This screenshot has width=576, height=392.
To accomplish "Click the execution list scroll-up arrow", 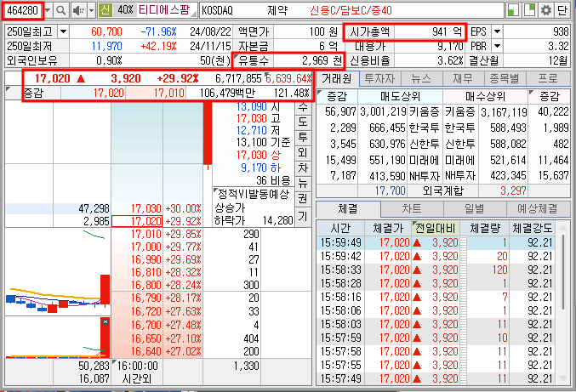I will [x=562, y=228].
